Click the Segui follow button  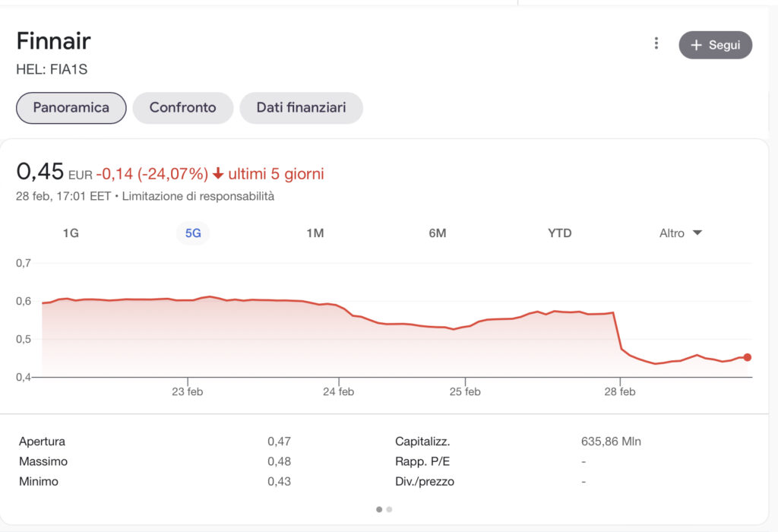(716, 45)
